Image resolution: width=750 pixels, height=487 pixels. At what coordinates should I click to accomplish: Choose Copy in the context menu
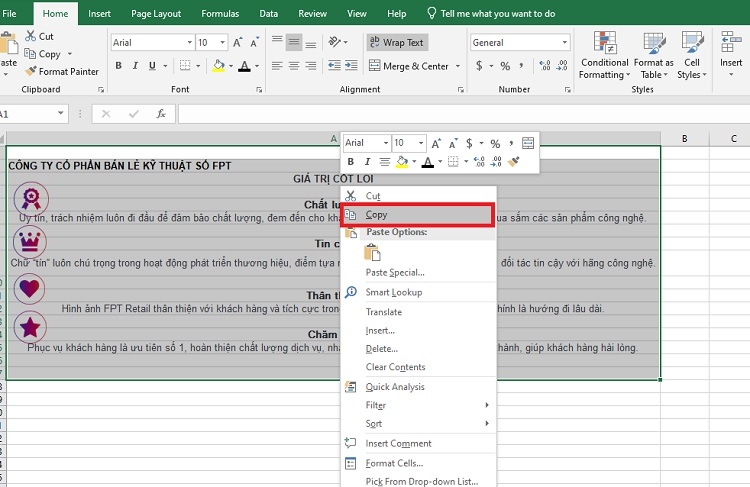tap(417, 215)
